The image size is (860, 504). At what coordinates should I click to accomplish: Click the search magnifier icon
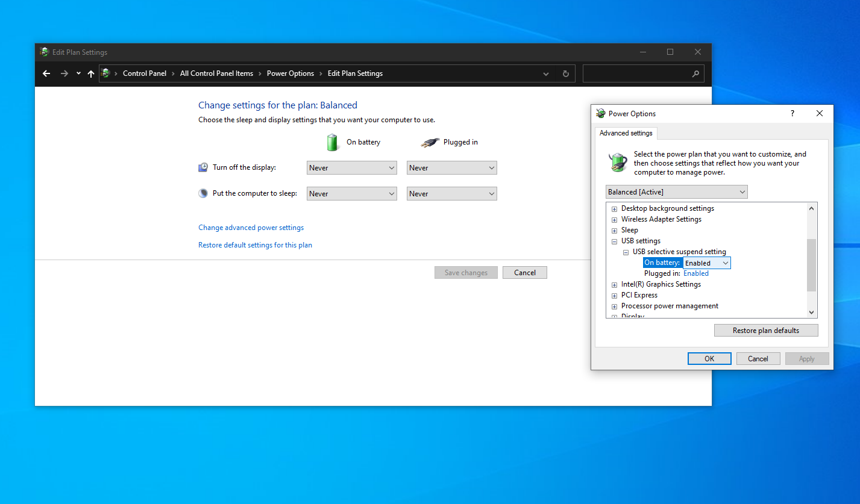tap(695, 73)
